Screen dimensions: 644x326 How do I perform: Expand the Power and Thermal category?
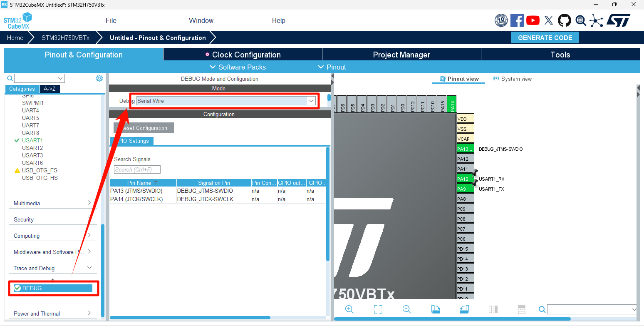(53, 314)
